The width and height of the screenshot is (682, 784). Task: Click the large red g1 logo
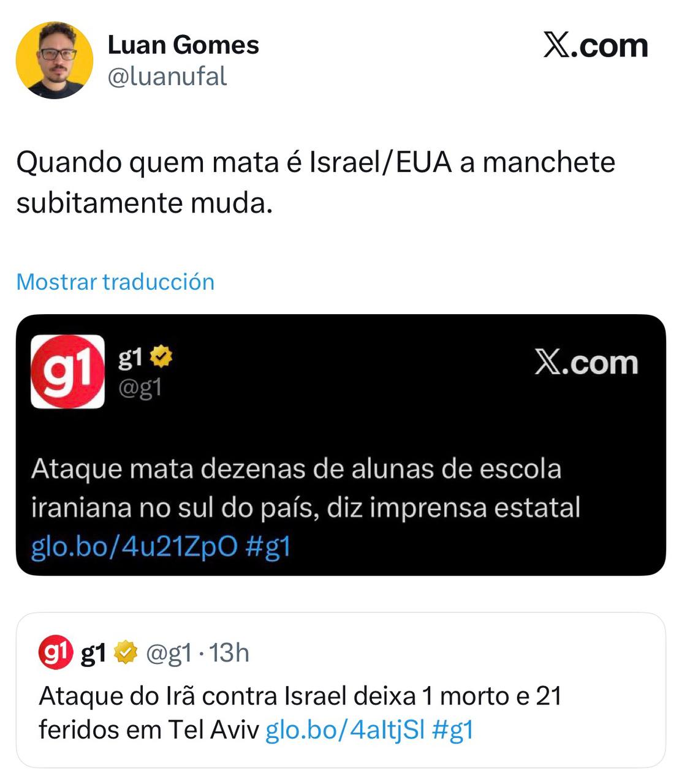[x=67, y=371]
